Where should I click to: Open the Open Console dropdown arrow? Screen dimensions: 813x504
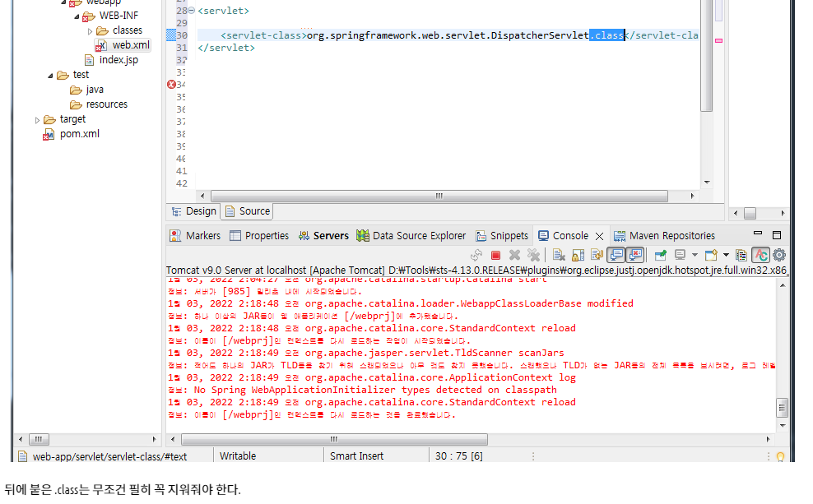click(726, 255)
